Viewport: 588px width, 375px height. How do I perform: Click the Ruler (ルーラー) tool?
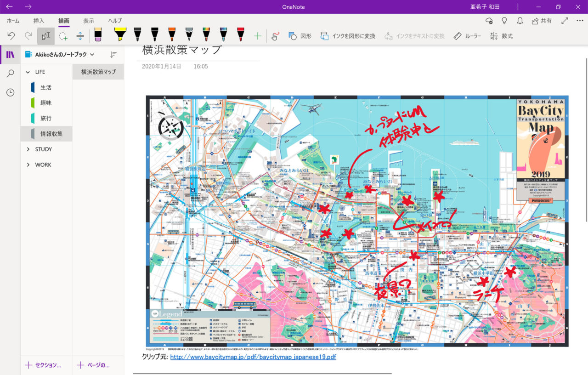click(467, 36)
